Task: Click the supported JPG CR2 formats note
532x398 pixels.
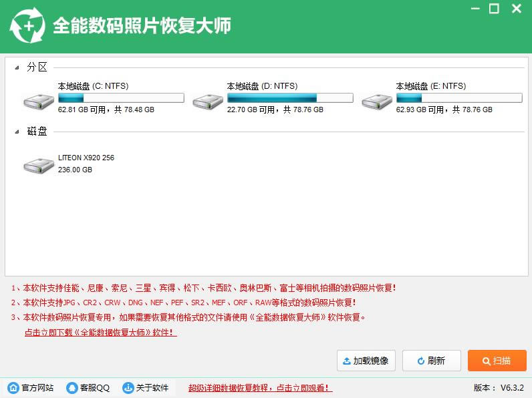Action: coord(183,303)
